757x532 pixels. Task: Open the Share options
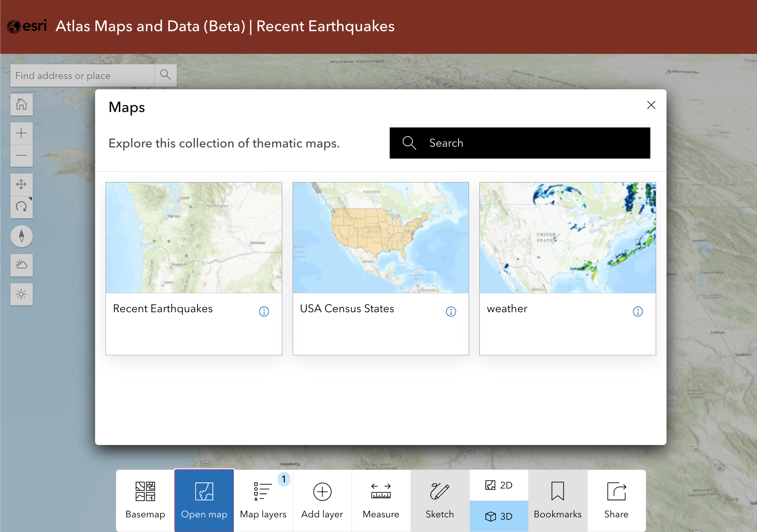click(616, 500)
